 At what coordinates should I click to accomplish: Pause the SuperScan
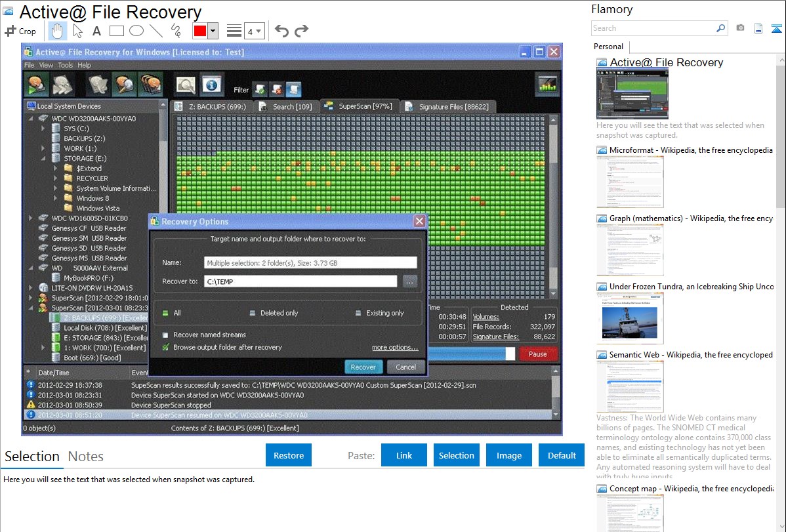tap(538, 354)
